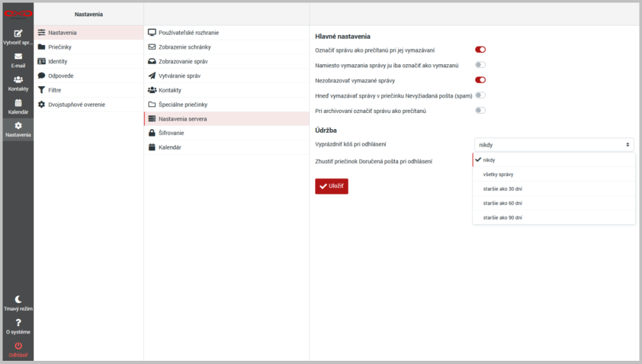Toggle mark message as read when deleting
Image resolution: width=642 pixels, height=364 pixels.
tap(480, 49)
